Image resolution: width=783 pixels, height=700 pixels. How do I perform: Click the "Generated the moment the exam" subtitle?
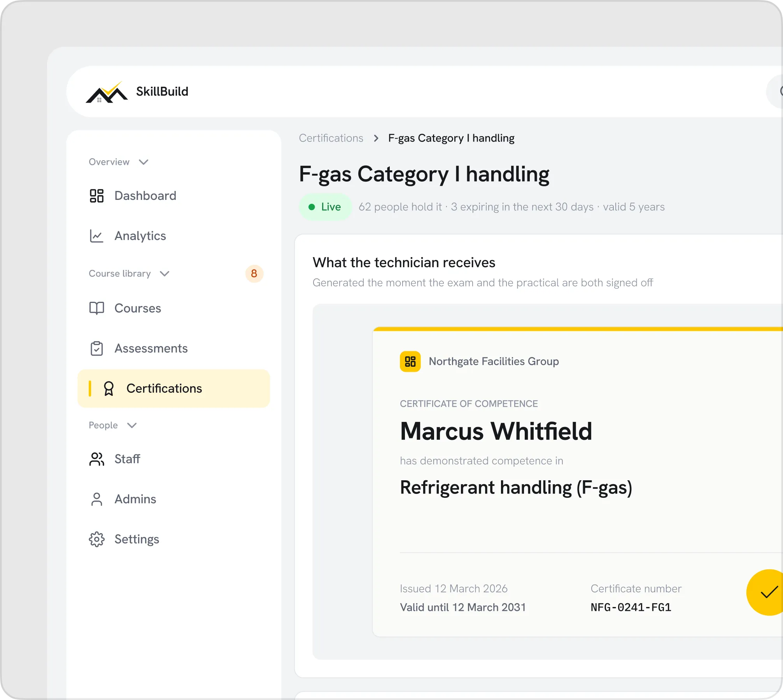[x=483, y=283]
